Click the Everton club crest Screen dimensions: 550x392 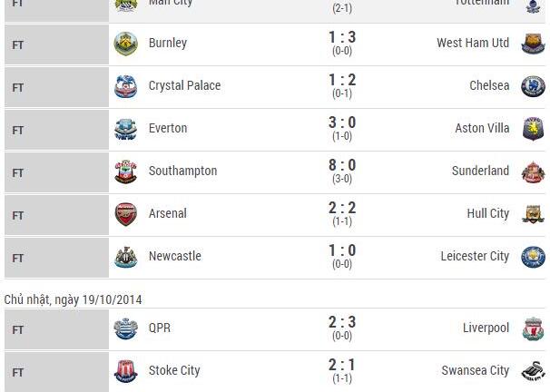point(125,129)
